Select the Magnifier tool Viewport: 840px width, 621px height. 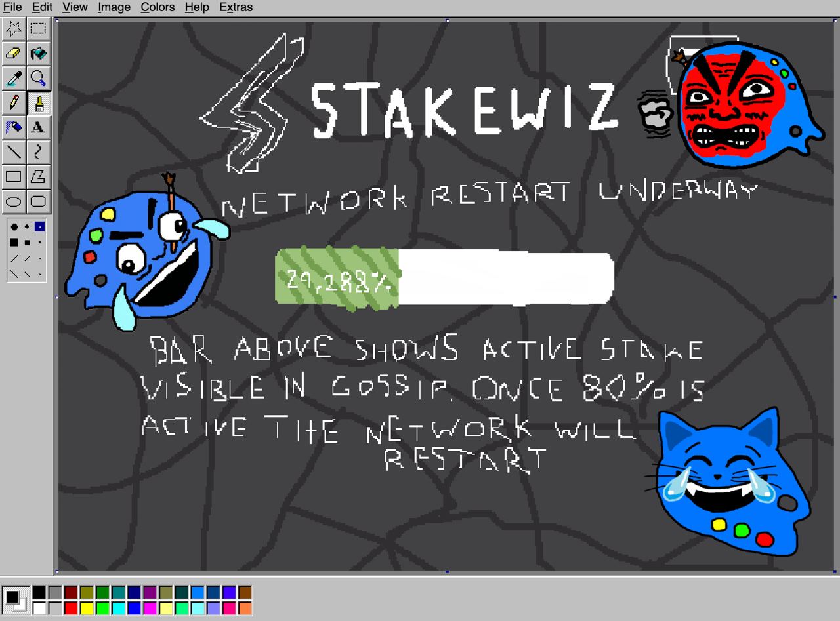tap(38, 78)
